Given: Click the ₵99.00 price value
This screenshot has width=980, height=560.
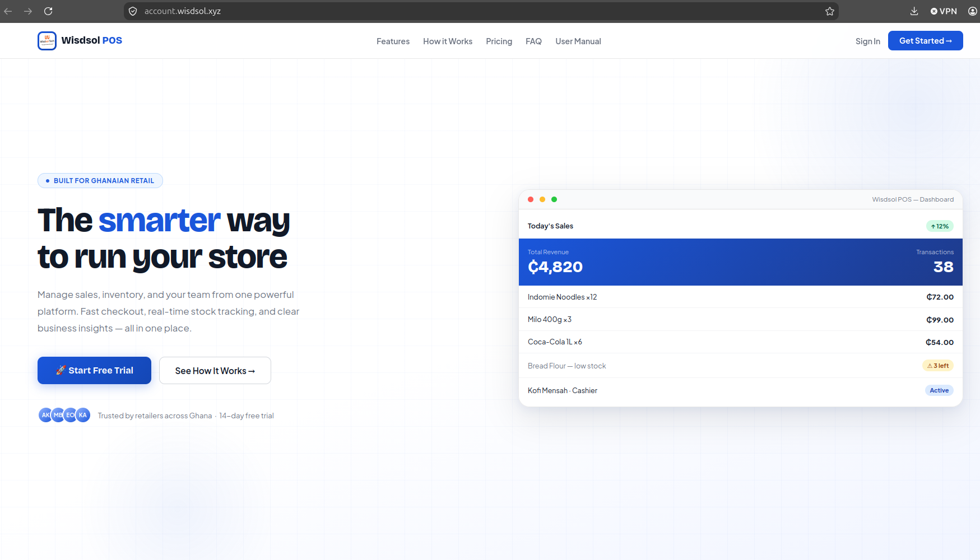Looking at the screenshot, I should point(940,320).
